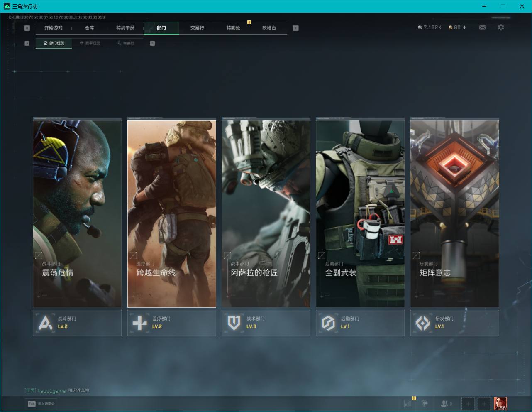Click the A key previous sub-tab icon

pyautogui.click(x=27, y=43)
